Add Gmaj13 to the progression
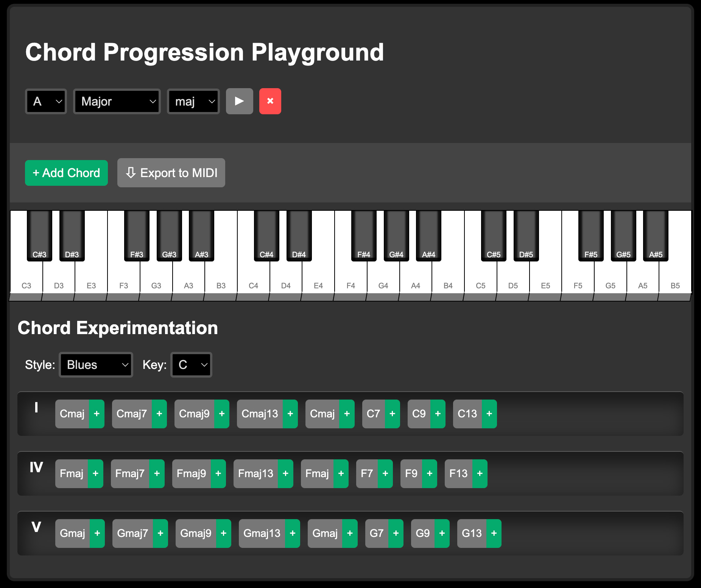The image size is (701, 588). [293, 533]
